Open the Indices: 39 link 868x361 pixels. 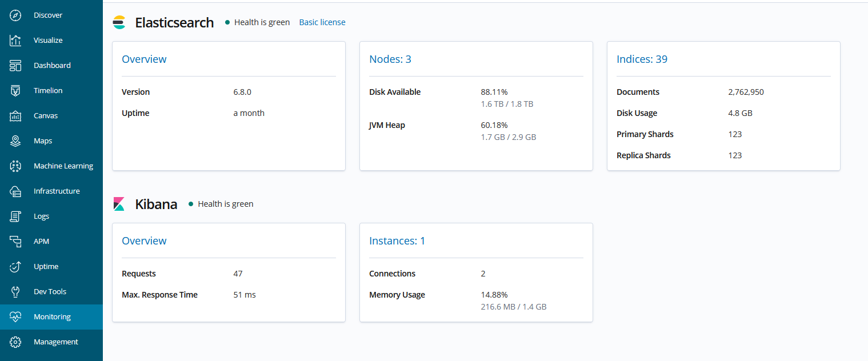tap(642, 59)
